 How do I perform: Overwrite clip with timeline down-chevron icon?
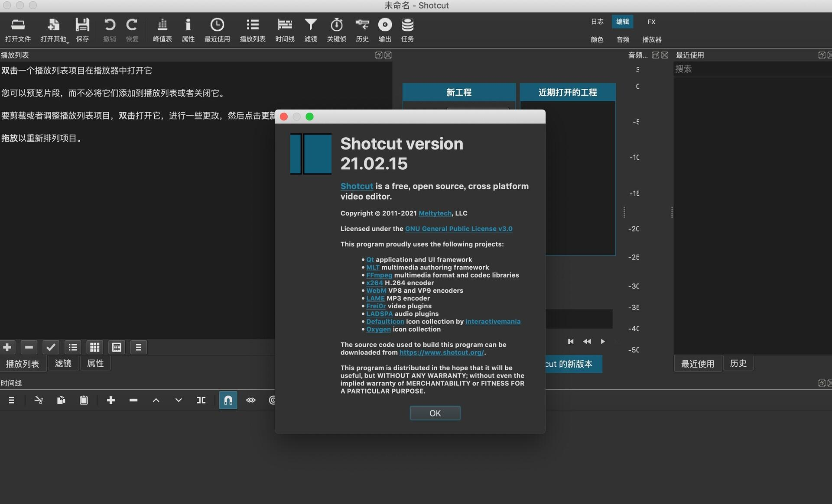[179, 401]
